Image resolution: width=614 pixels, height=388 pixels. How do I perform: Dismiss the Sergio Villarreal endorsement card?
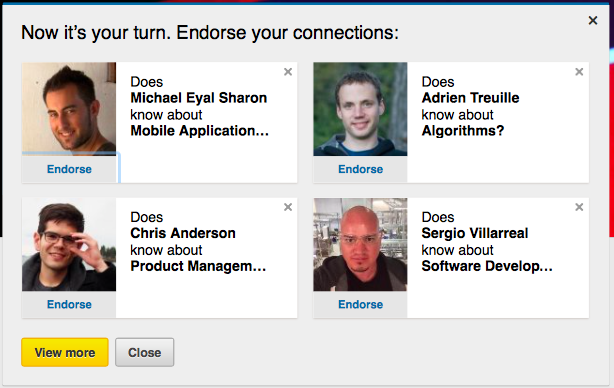579,207
